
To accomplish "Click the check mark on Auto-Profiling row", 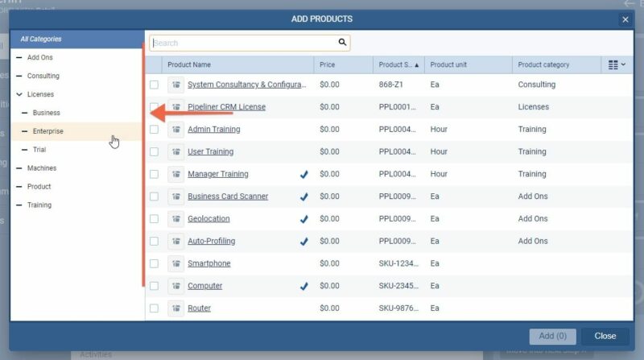I will pyautogui.click(x=304, y=242).
